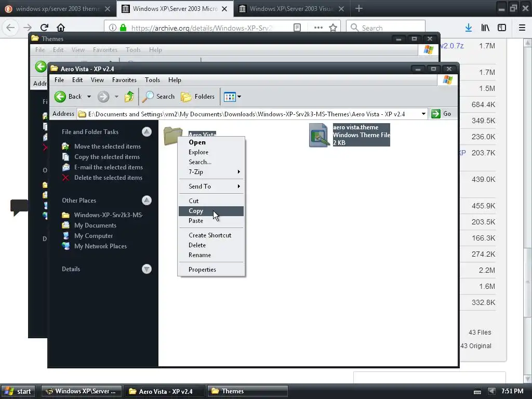Expand the 7-Zip submenu in context menu

point(238,171)
